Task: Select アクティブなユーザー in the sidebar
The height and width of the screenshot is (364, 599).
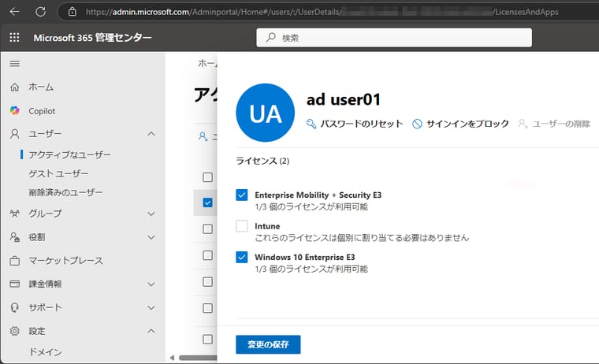Action: (69, 154)
